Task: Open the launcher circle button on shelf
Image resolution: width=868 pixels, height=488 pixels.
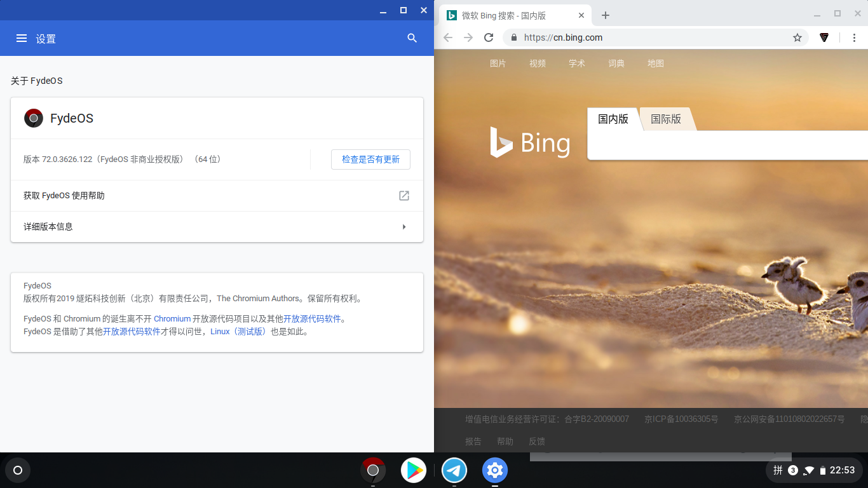Action: [x=18, y=470]
